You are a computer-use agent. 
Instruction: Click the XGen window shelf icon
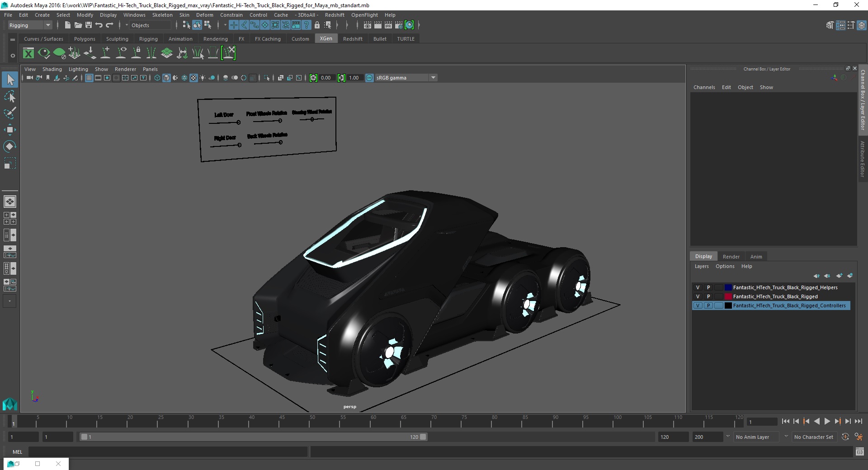click(28, 53)
